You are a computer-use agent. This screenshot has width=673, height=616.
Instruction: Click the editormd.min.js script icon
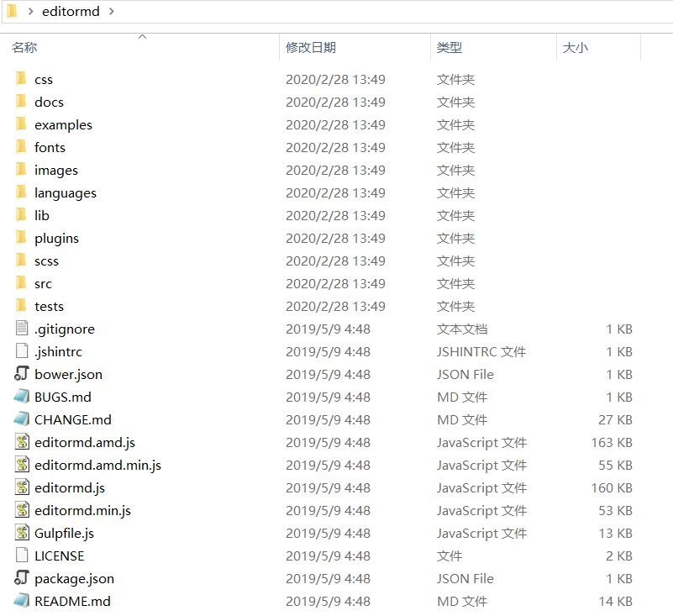click(22, 510)
